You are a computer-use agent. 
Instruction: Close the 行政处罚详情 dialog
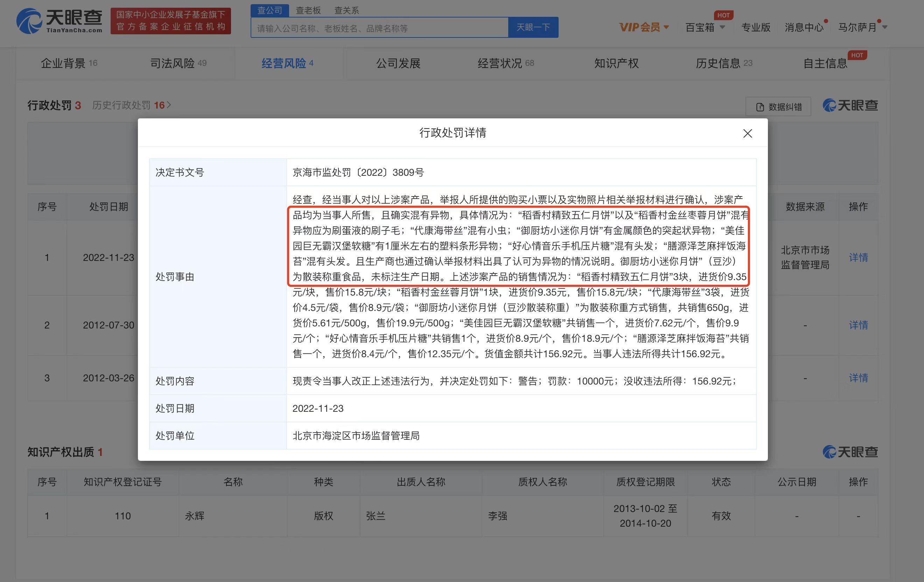coord(748,133)
